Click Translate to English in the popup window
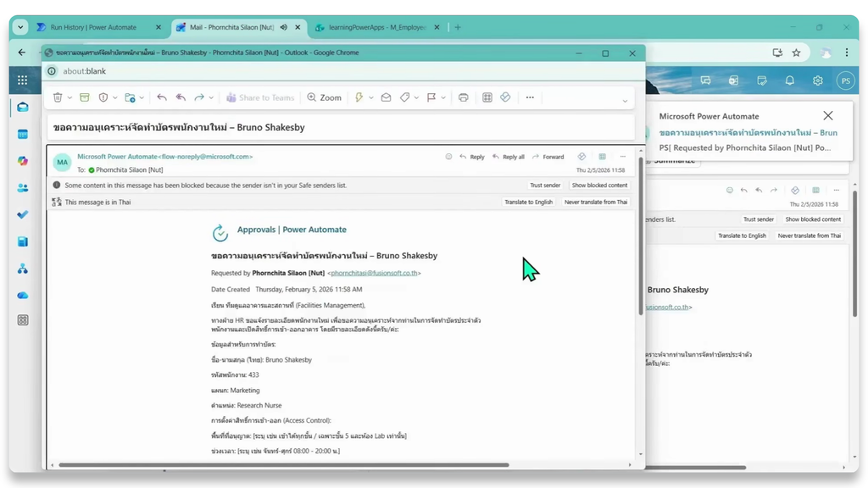 [529, 202]
